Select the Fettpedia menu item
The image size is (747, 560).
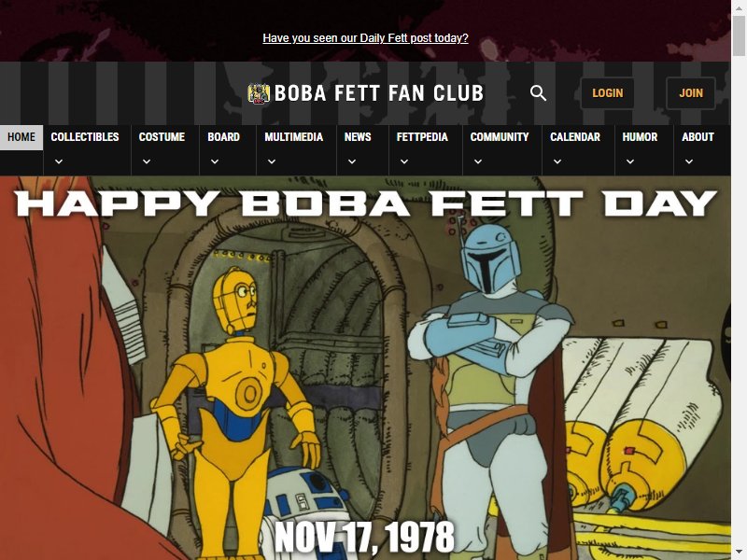click(x=422, y=137)
